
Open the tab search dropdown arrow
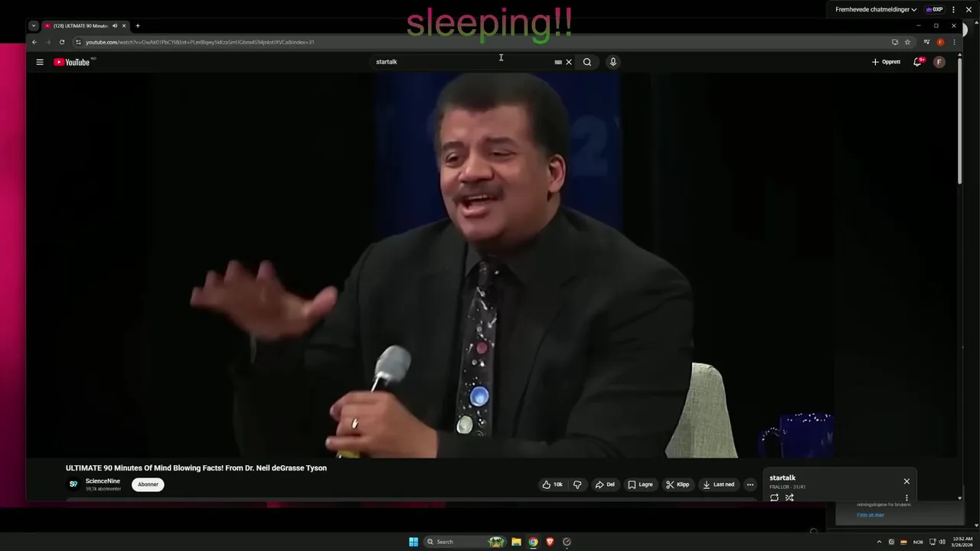coord(34,26)
